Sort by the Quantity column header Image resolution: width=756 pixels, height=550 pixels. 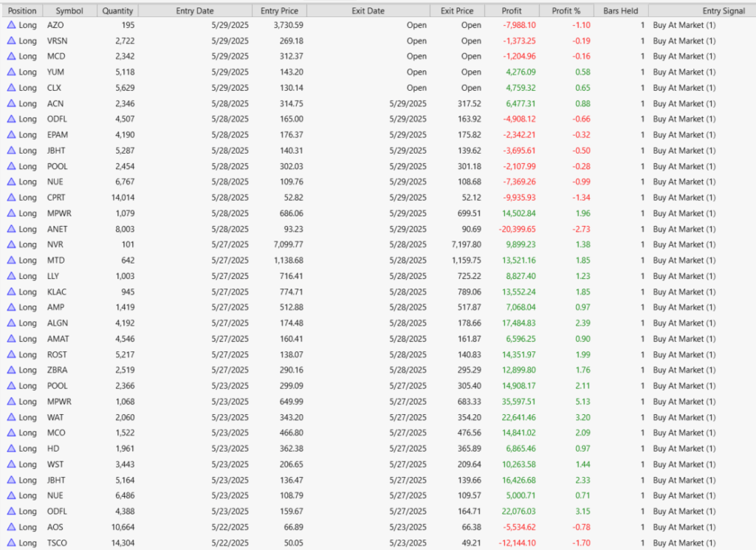pyautogui.click(x=118, y=11)
